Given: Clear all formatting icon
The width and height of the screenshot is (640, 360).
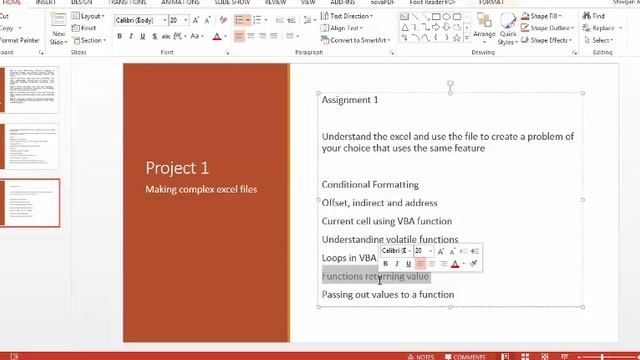Looking at the screenshot, I should tap(223, 20).
